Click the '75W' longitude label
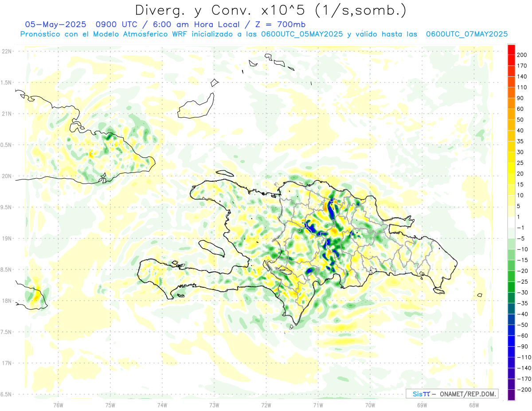The height and width of the screenshot is (411, 532). click(110, 405)
